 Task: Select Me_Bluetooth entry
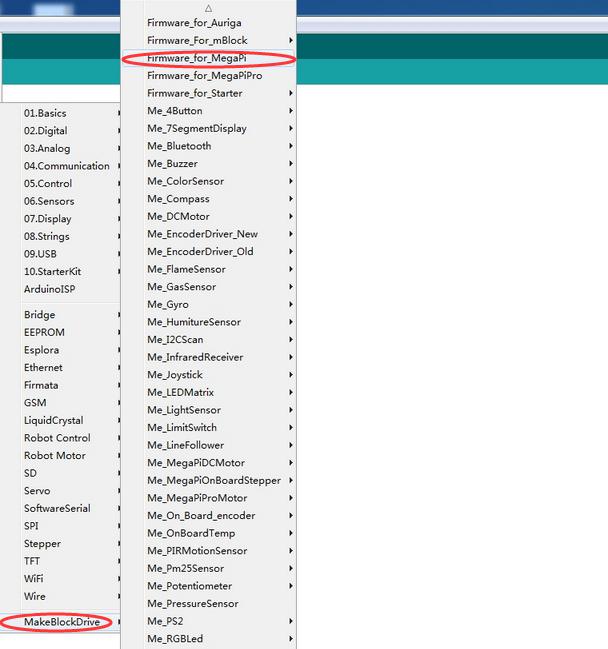[x=209, y=146]
